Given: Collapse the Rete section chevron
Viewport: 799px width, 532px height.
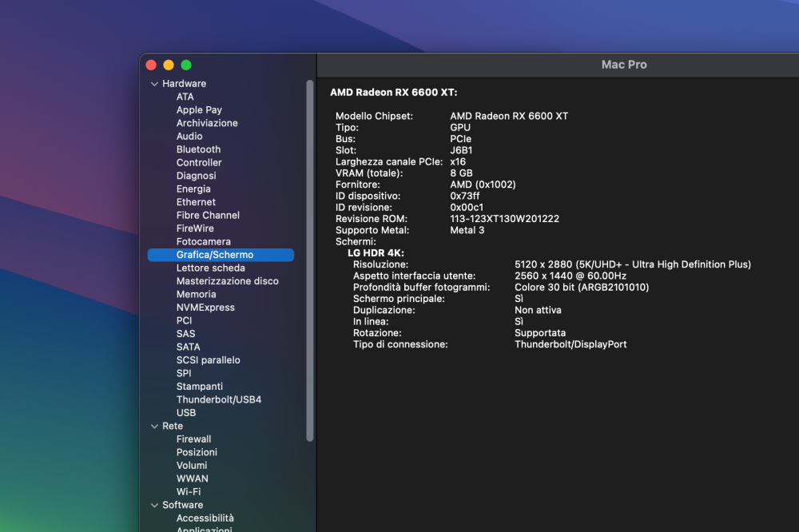Looking at the screenshot, I should click(154, 426).
